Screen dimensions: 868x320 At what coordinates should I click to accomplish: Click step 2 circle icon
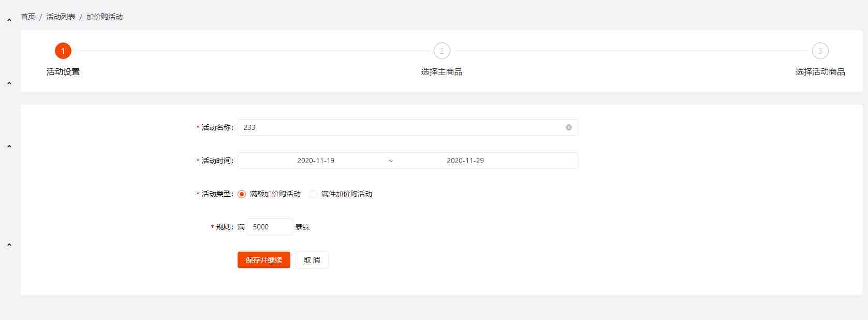442,51
